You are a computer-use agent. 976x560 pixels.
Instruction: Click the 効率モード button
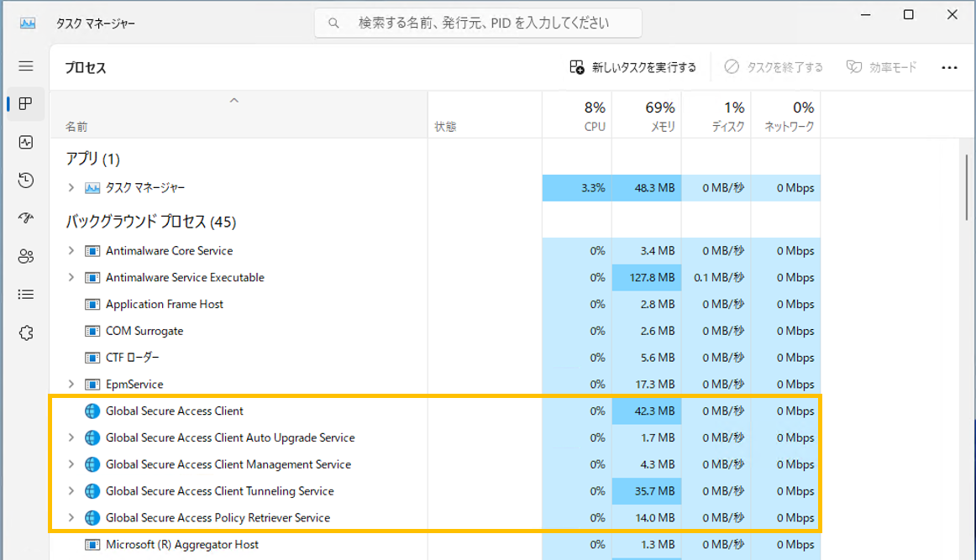point(881,67)
